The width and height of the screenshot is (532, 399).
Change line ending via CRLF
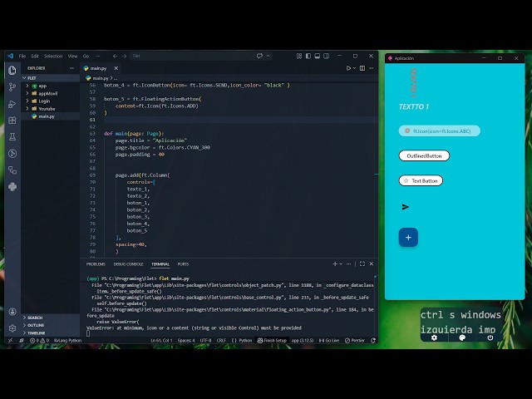click(221, 340)
